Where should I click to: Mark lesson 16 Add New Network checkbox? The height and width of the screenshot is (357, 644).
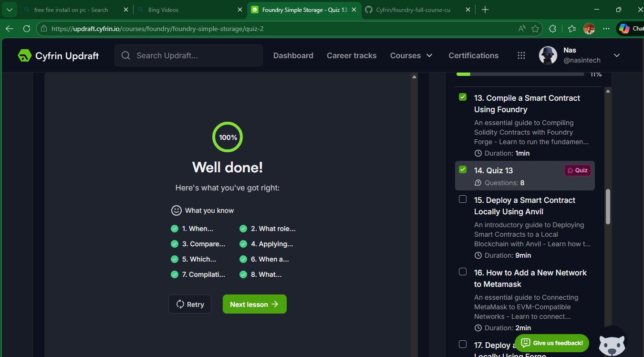(x=463, y=272)
